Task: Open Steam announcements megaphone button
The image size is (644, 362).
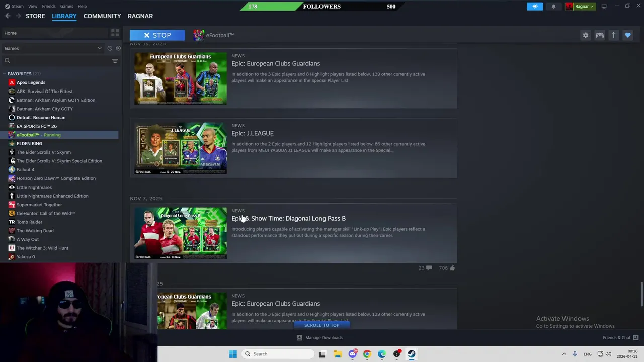Action: pos(535,6)
